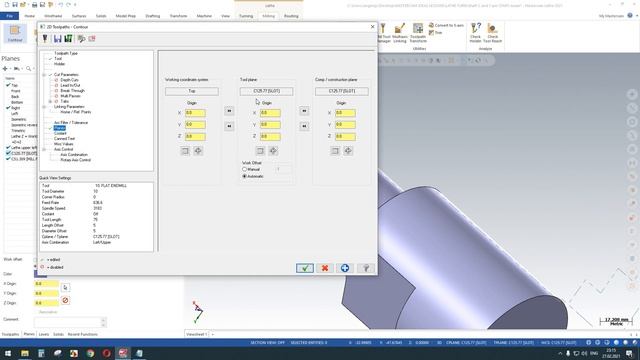Click the Tool plane C125.77 [SLOT] button

tap(267, 91)
